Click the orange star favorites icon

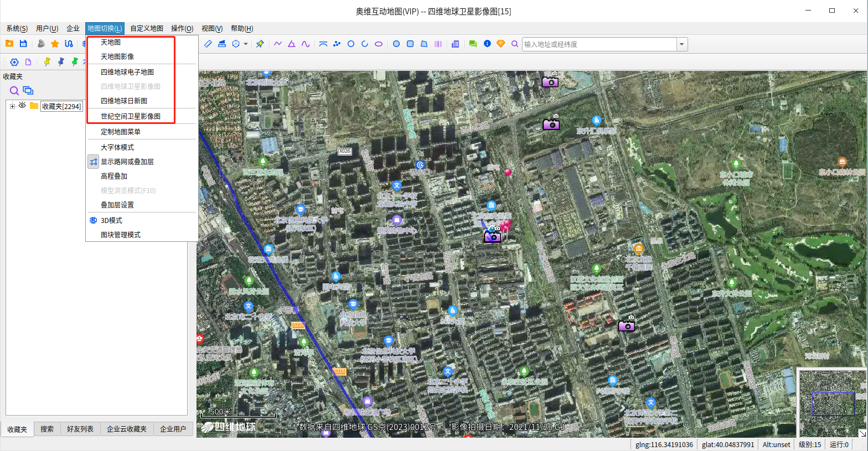[x=55, y=44]
